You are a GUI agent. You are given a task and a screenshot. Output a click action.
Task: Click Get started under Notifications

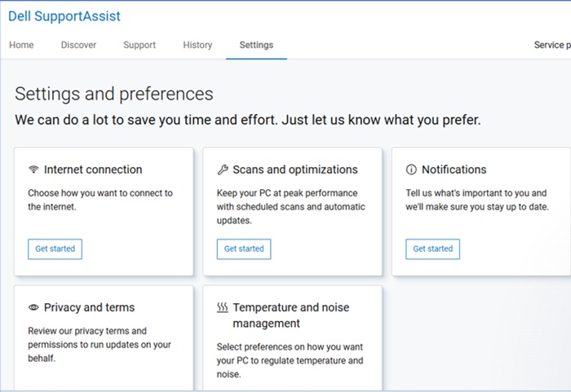(432, 249)
